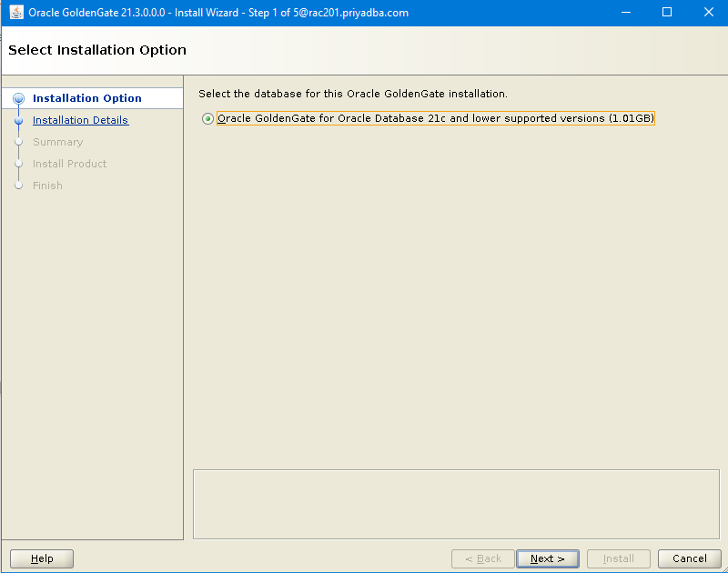
Task: Click the disabled Back button
Action: click(483, 558)
